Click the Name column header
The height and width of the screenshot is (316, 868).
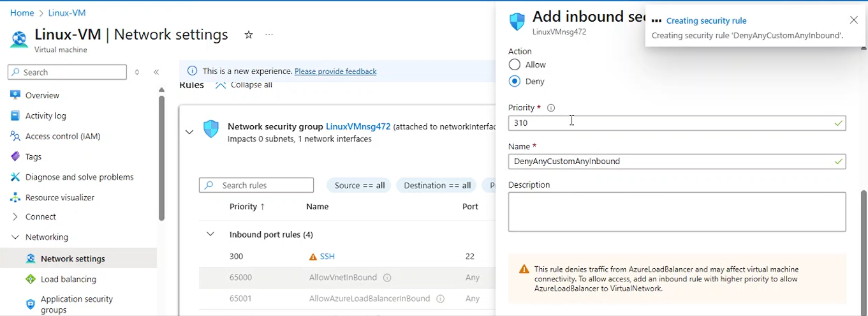point(317,207)
